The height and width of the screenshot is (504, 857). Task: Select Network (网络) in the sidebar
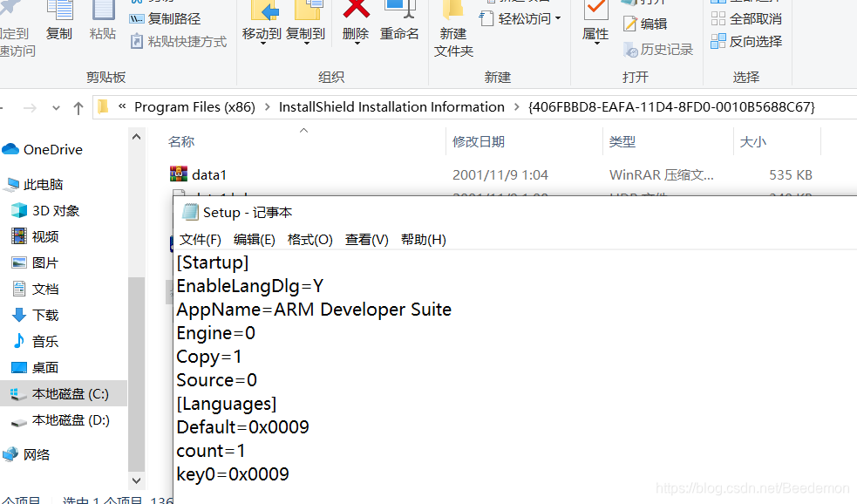pyautogui.click(x=26, y=455)
